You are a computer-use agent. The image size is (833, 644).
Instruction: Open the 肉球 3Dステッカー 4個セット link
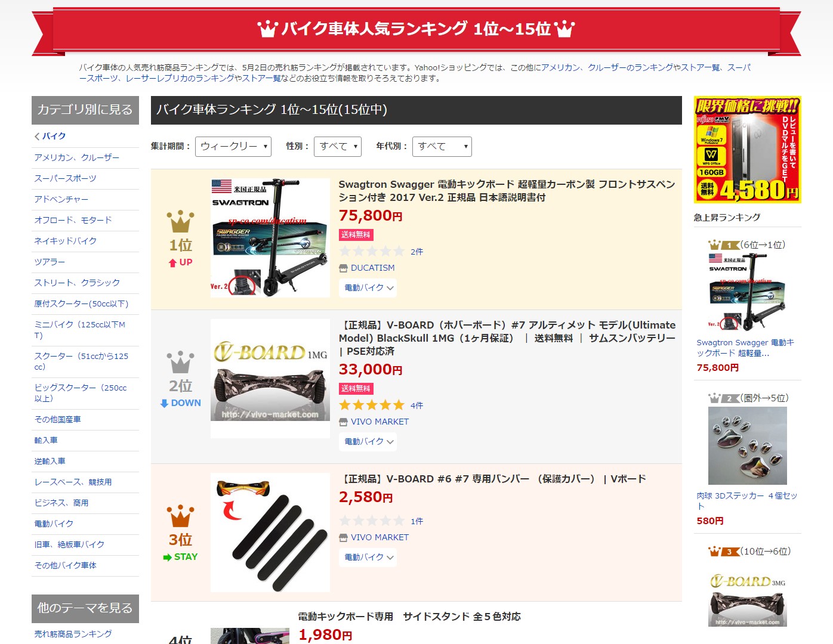[747, 501]
